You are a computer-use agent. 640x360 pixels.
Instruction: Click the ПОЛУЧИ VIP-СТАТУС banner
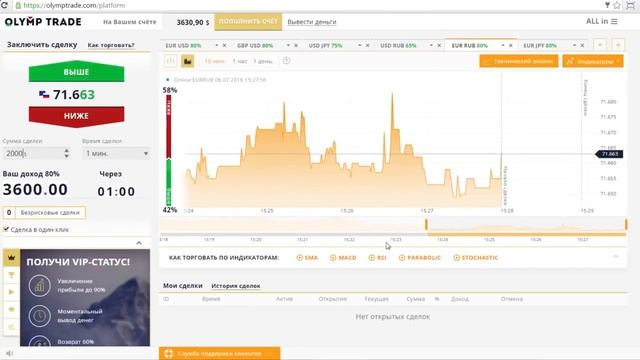pyautogui.click(x=85, y=298)
